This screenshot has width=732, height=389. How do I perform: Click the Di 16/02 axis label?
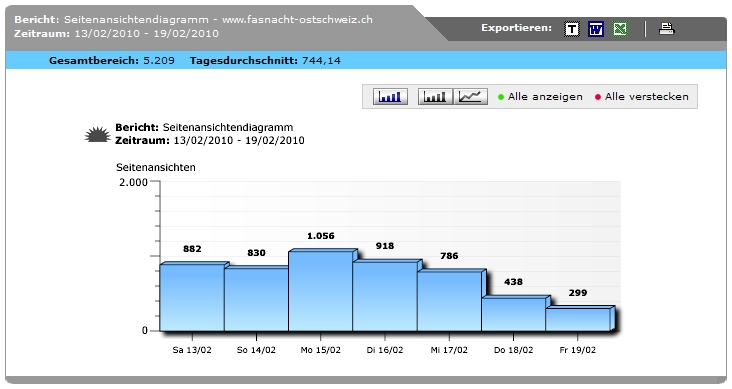(385, 350)
